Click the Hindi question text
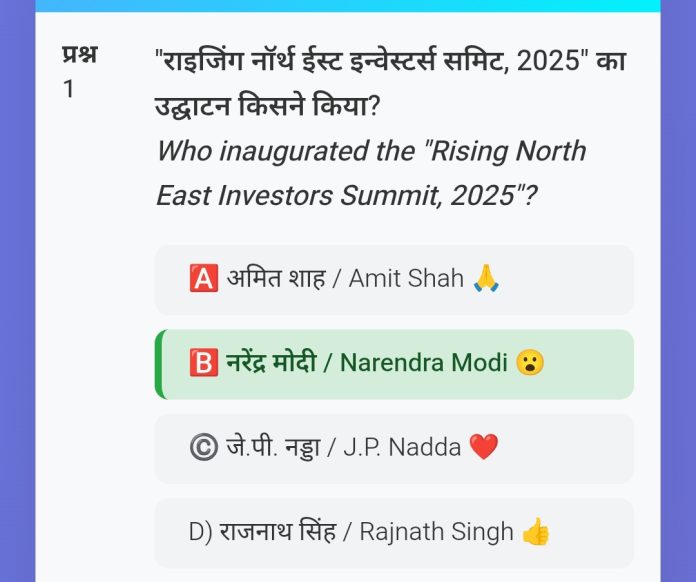Screen dimensions: 696x582 [x=390, y=82]
